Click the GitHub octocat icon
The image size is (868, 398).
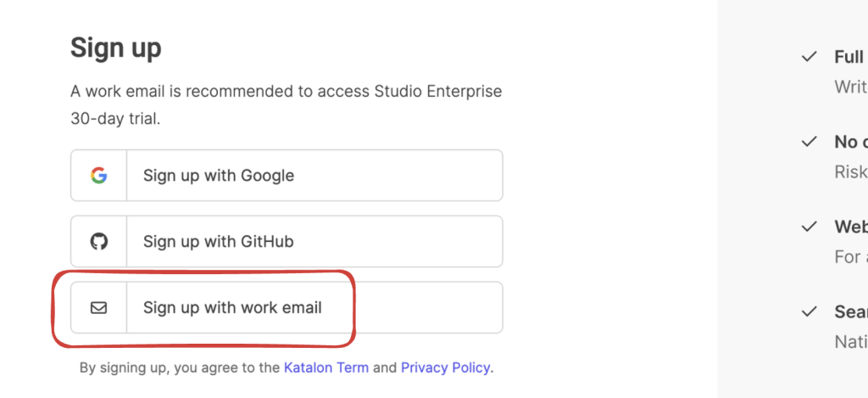click(x=99, y=242)
